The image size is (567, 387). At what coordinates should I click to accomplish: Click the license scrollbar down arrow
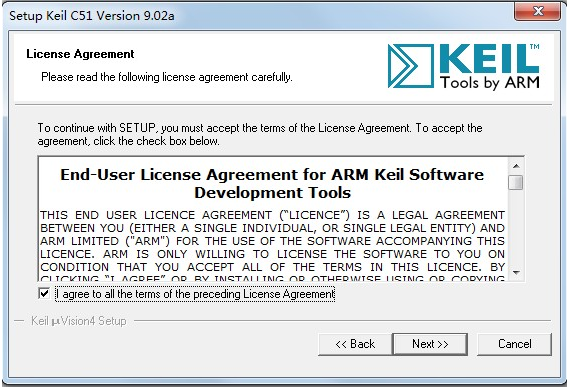(x=516, y=272)
